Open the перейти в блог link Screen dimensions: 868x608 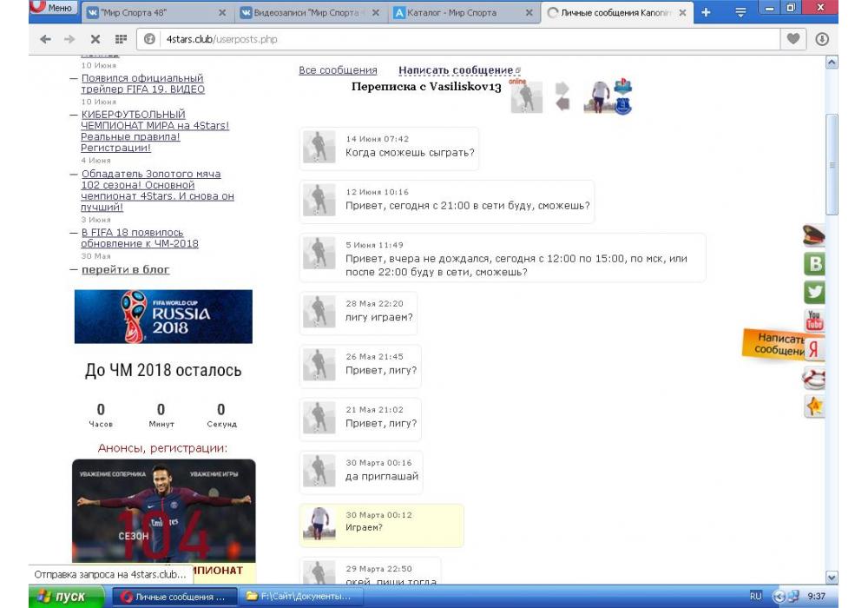[x=125, y=270]
